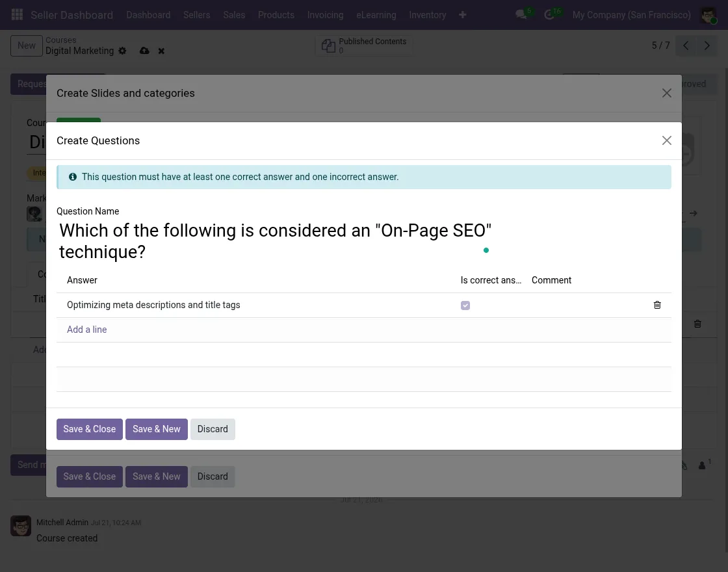Toggle the Is correct answer checkbox
The height and width of the screenshot is (572, 728).
tap(465, 305)
